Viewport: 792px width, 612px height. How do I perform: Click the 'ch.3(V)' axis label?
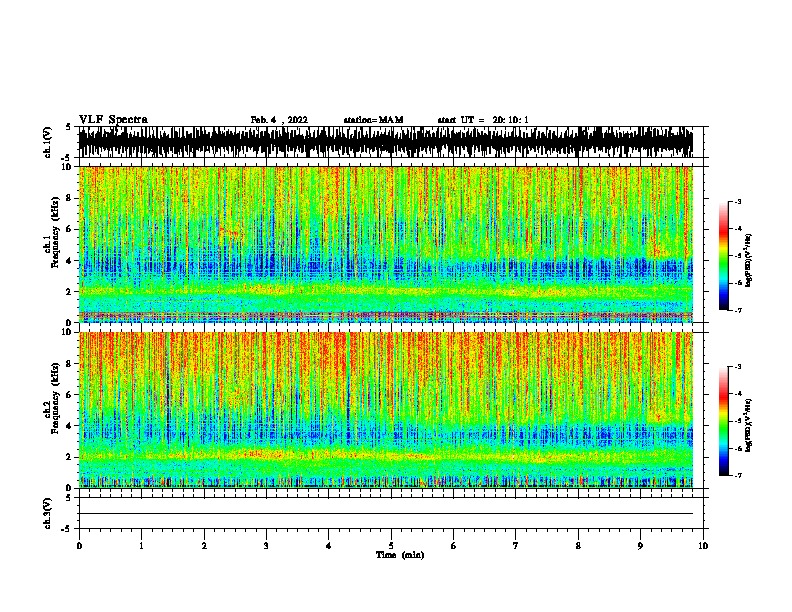(x=48, y=513)
